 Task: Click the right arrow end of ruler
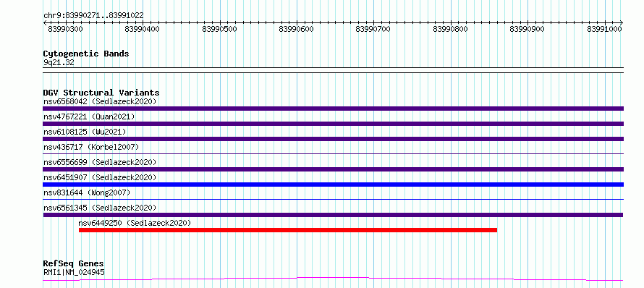tap(621, 22)
